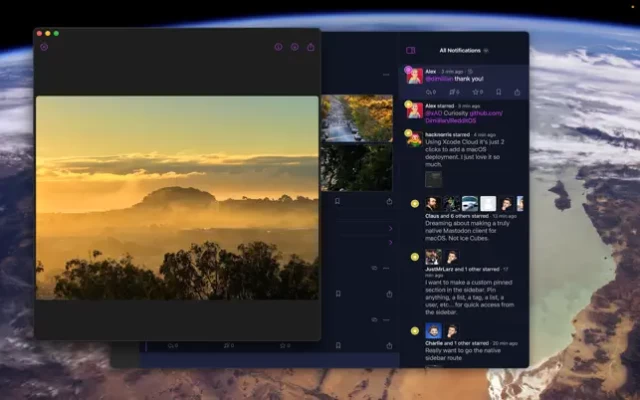Open the ellipsis menu above the waterfall thumbnail
This screenshot has width=640, height=400.
point(386,74)
